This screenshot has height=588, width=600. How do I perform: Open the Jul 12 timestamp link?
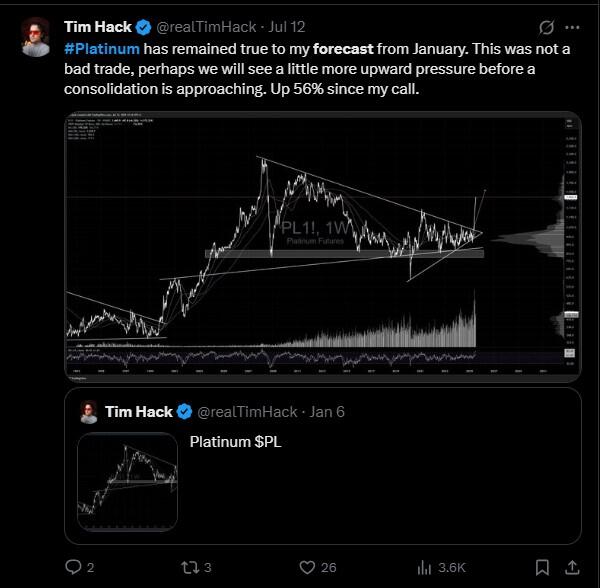(287, 27)
